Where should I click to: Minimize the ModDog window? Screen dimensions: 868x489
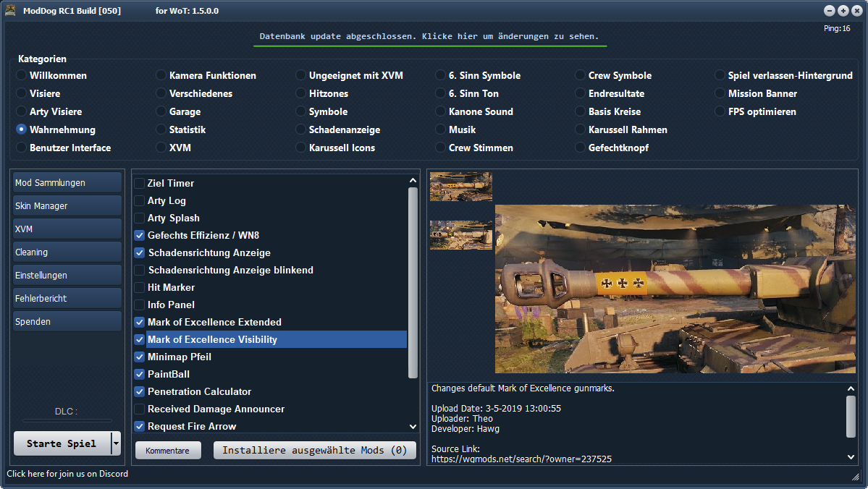coord(829,11)
